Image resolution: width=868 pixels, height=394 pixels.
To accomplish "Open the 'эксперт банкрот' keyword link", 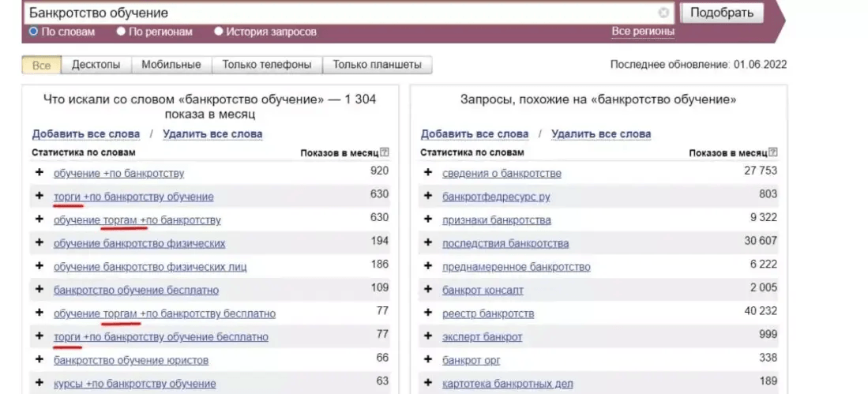I will [x=482, y=336].
